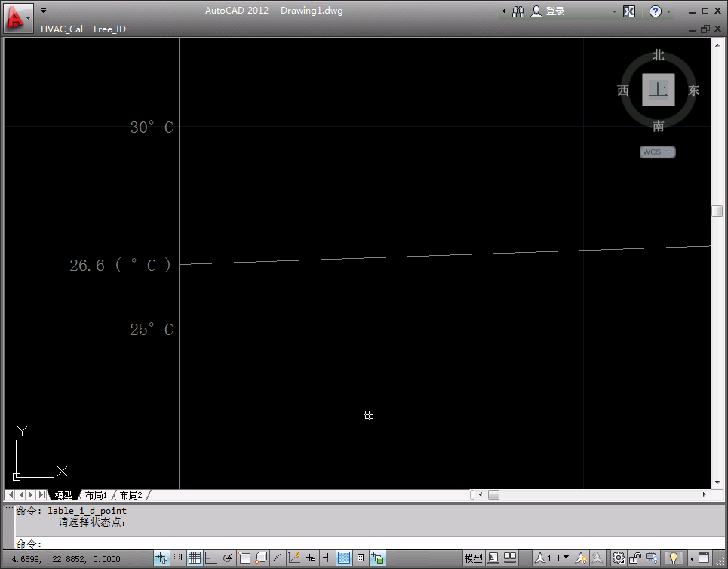
Task: Open the status bar menu arrow
Action: (692, 558)
